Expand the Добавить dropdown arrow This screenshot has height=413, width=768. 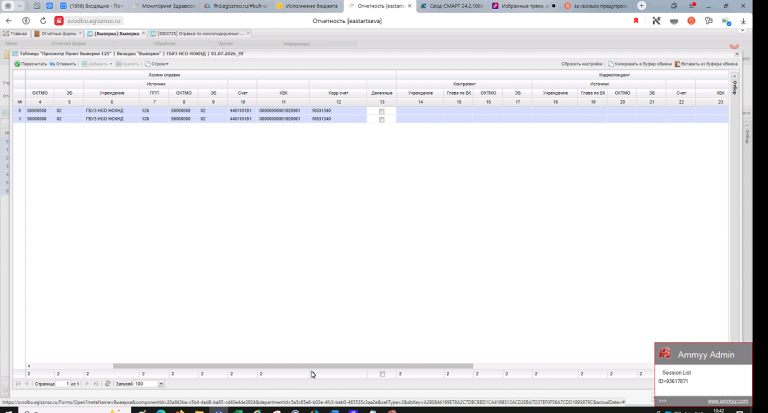111,64
